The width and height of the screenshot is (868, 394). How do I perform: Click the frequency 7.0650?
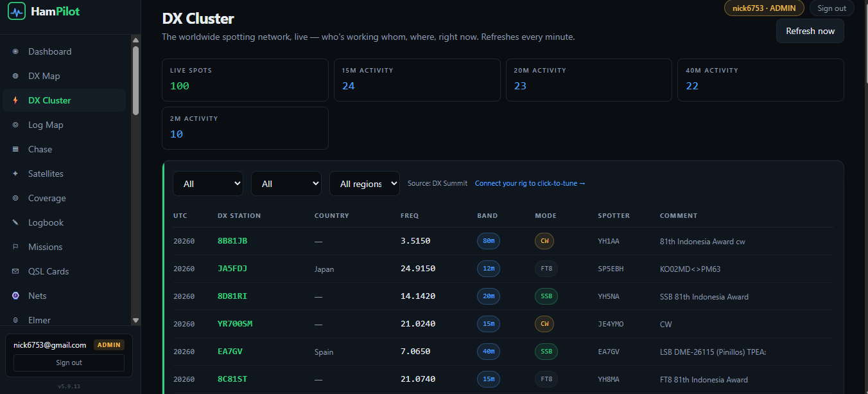(x=415, y=352)
